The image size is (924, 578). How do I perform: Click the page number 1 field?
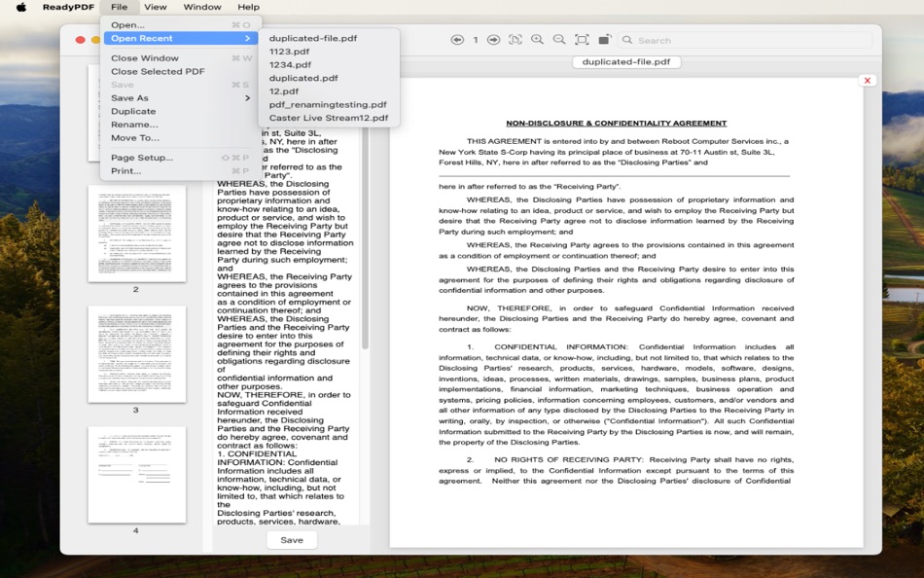coord(475,40)
